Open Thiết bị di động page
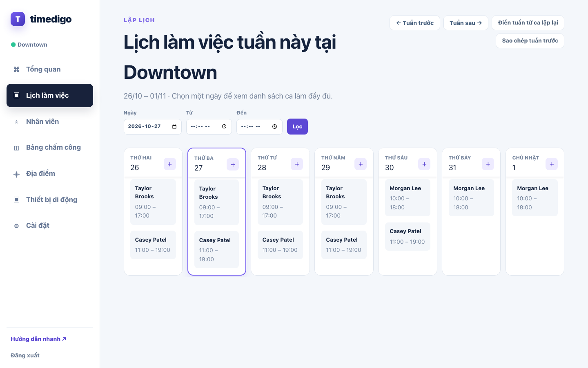 50,200
